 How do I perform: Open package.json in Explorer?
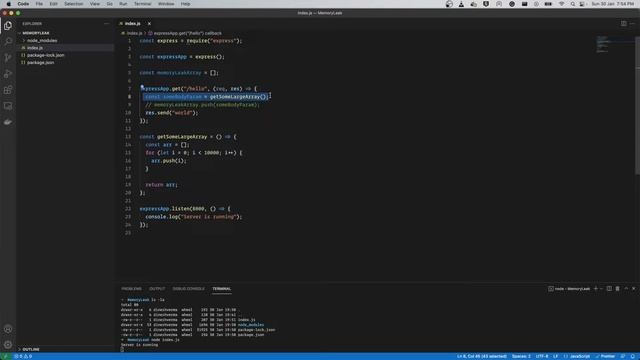(x=40, y=62)
